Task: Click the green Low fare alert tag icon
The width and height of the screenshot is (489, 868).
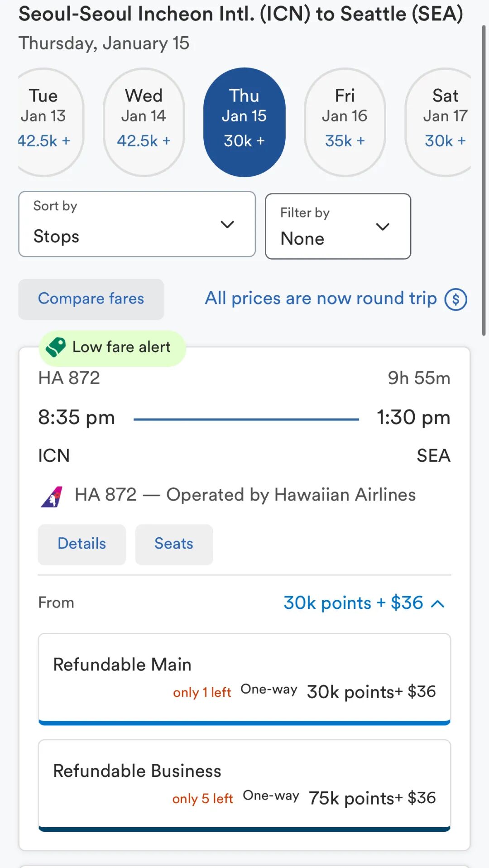Action: 56,347
